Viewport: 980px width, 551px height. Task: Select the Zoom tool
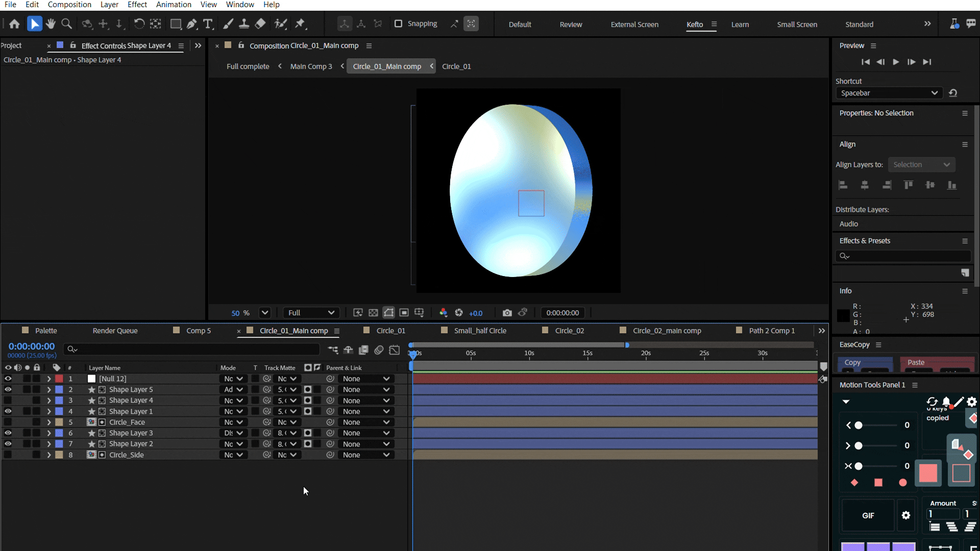[x=66, y=24]
